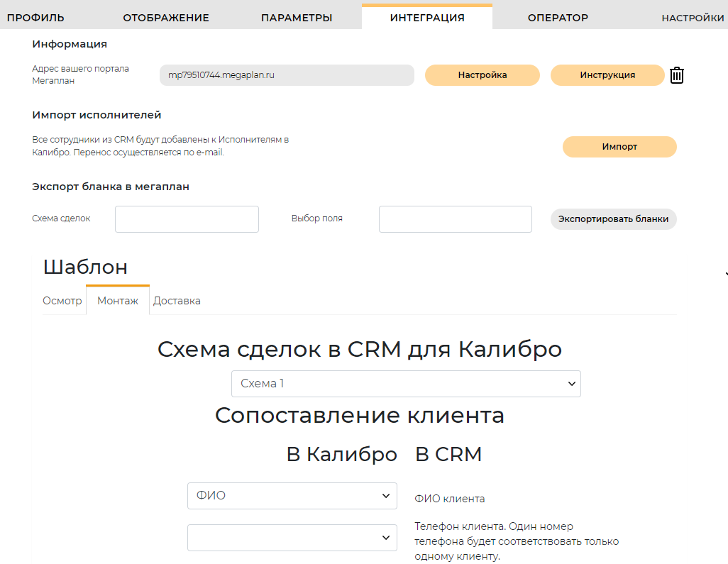Open the ПРОФИЛЬ tab
This screenshot has height=564, width=728.
click(x=35, y=18)
